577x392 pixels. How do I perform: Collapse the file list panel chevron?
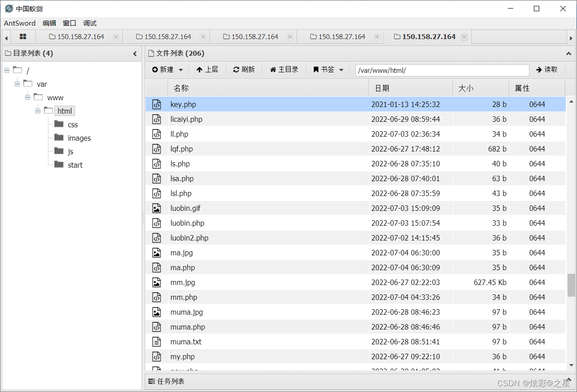(x=568, y=53)
